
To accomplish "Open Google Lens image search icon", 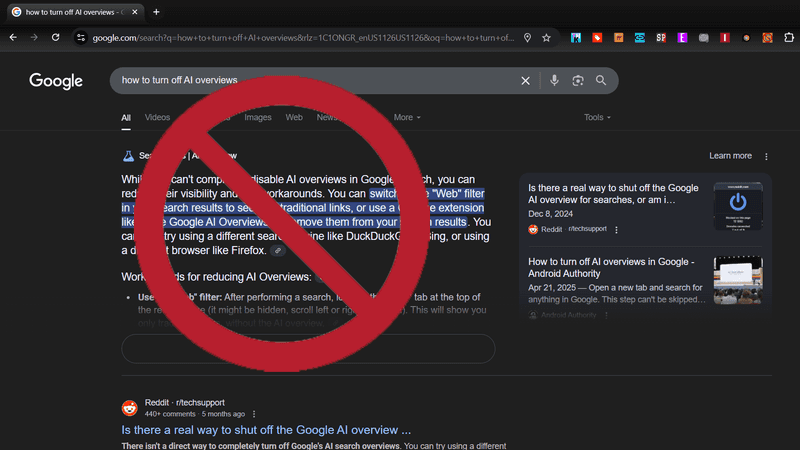I will click(578, 81).
